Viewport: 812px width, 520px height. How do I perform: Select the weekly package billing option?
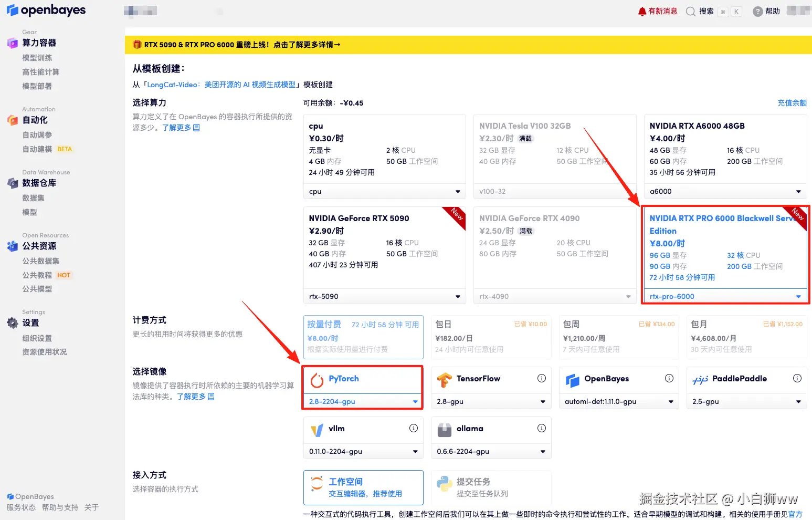[619, 337]
